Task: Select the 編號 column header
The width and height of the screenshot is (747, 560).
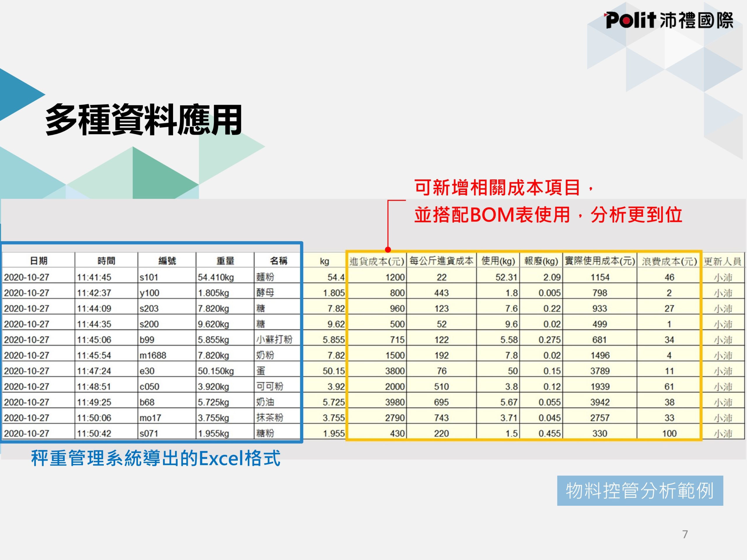Action: 167,260
